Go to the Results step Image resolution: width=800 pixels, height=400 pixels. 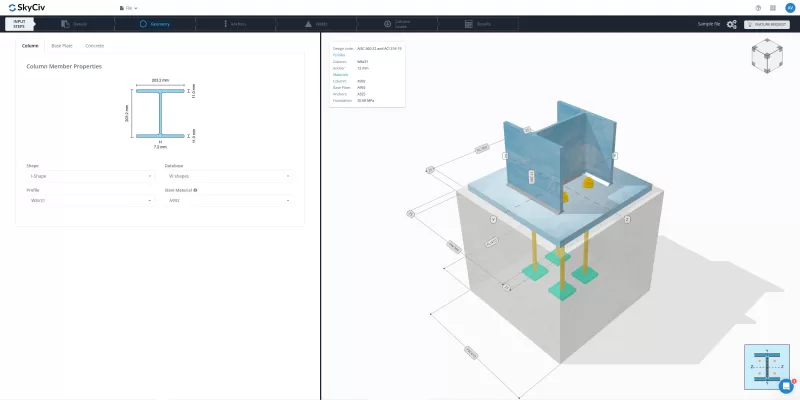[x=479, y=24]
